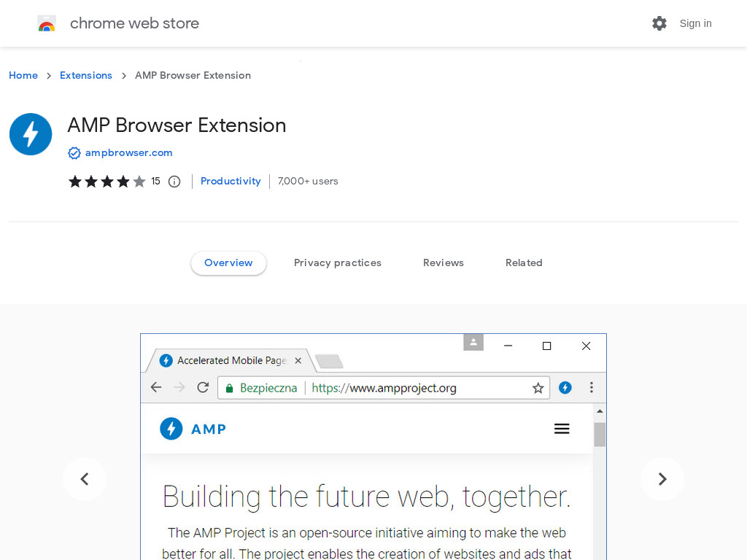Click the info icon next to the rating
This screenshot has height=560, width=747.
coord(174,181)
